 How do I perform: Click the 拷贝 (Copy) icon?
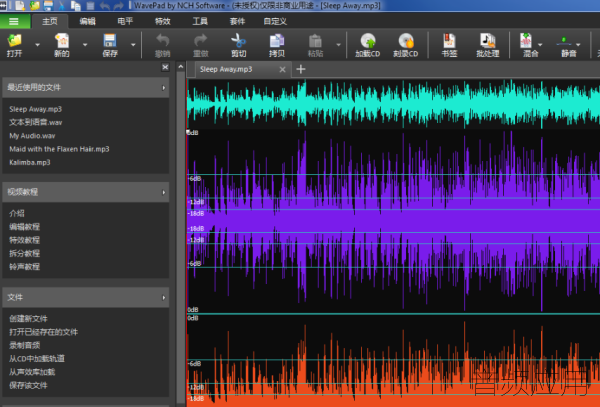[277, 41]
